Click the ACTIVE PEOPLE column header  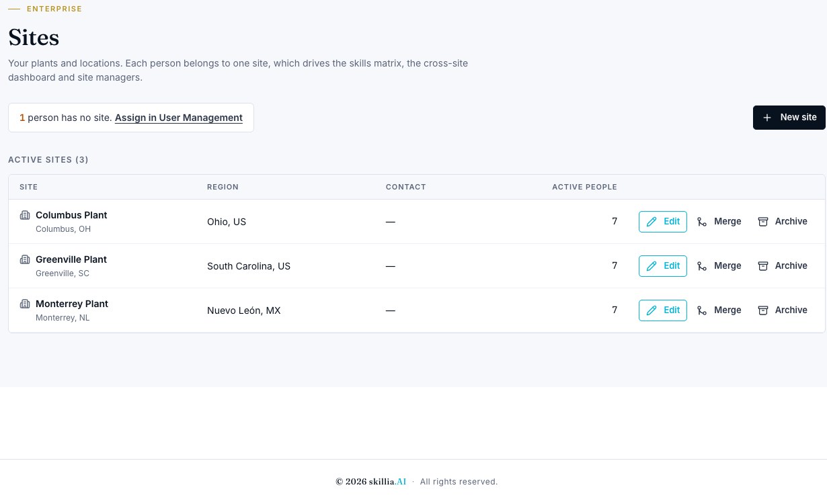pos(584,187)
